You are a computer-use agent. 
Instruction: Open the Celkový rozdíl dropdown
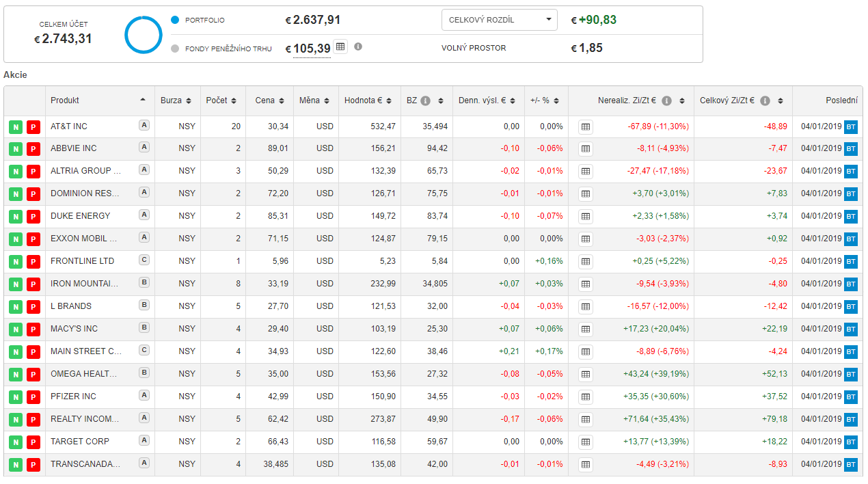500,20
